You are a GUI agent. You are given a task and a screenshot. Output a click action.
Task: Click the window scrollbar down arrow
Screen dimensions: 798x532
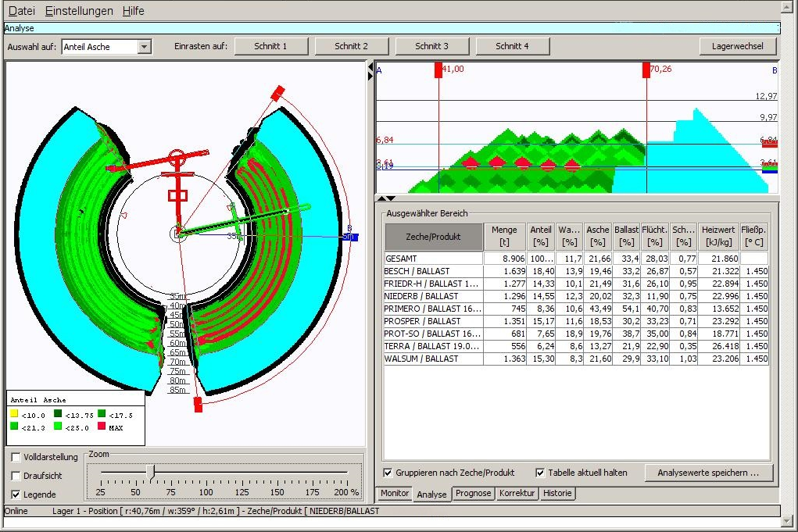[x=789, y=521]
